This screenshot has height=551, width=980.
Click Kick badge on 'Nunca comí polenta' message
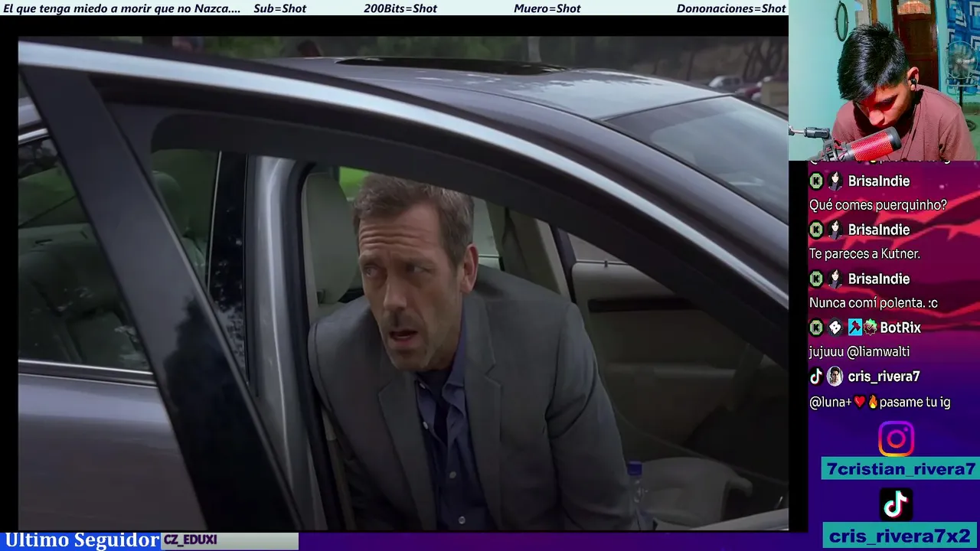(x=816, y=279)
